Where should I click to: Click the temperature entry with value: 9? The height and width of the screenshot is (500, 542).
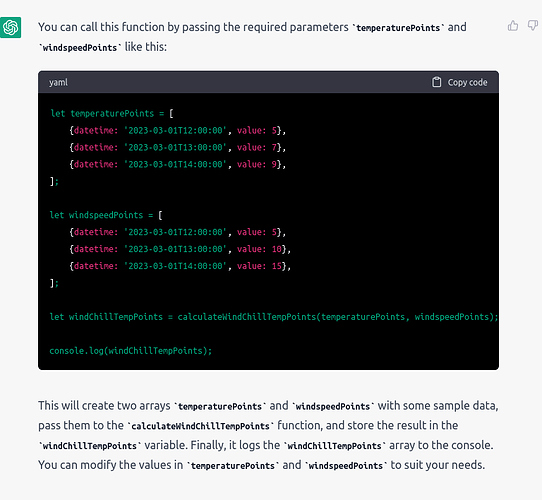click(x=178, y=164)
